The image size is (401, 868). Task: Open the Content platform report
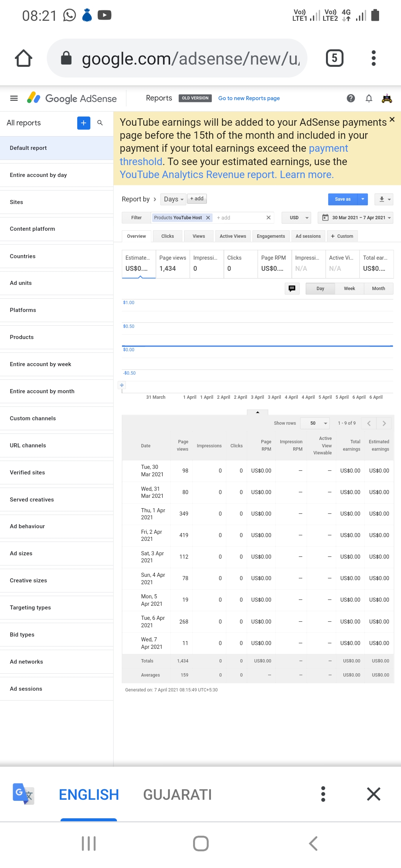click(56, 229)
